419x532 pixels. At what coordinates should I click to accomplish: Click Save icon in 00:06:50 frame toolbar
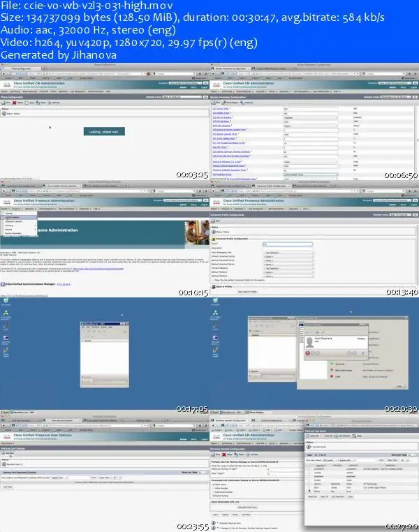(214, 103)
